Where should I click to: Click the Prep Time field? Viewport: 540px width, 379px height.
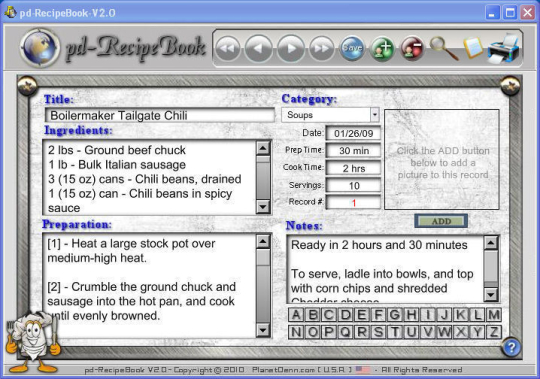[353, 150]
